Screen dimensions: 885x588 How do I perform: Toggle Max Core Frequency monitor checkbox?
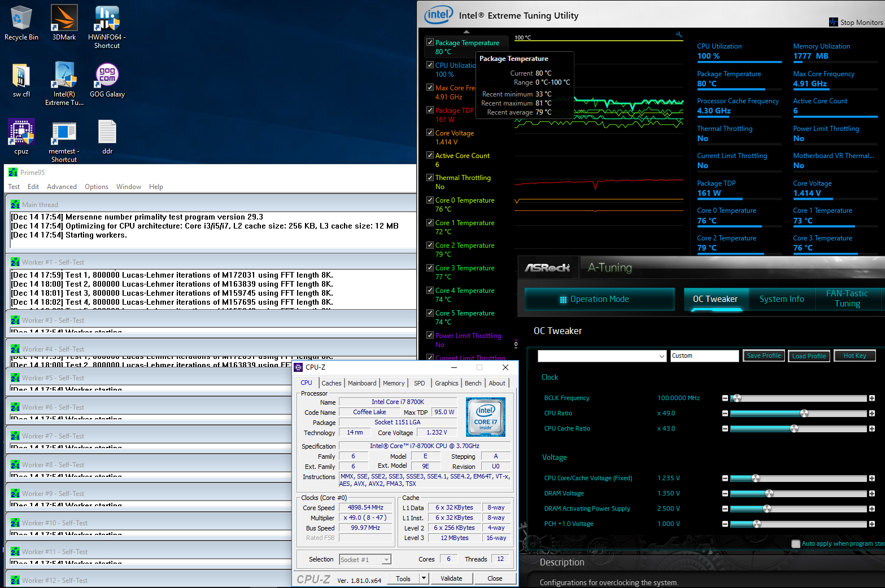430,87
